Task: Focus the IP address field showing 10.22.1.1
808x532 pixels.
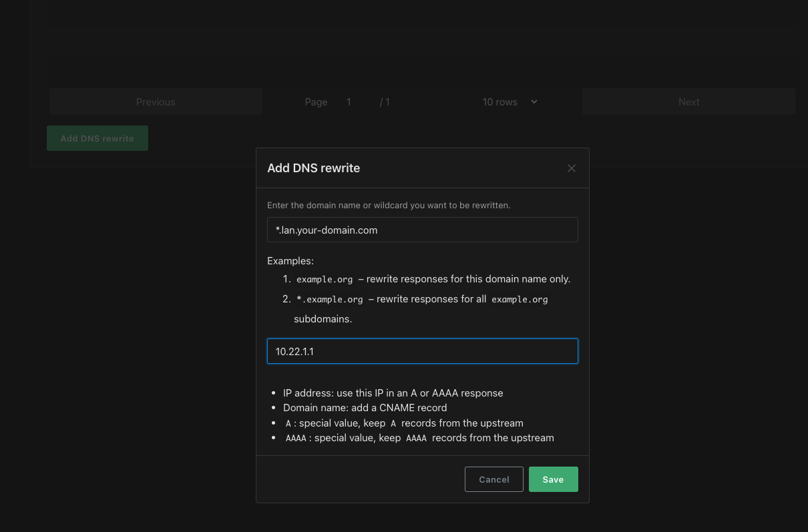Action: coord(422,351)
